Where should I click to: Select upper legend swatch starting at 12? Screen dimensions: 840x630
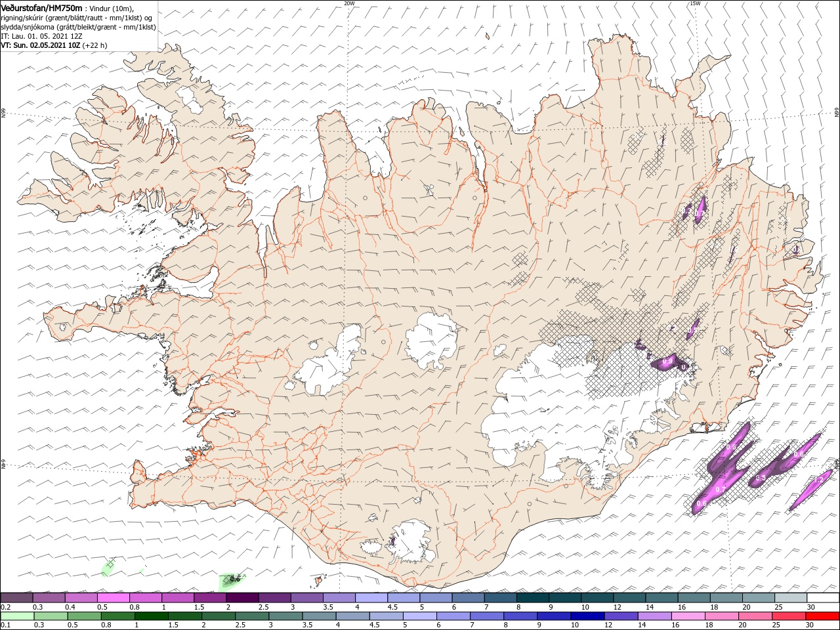tap(629, 598)
